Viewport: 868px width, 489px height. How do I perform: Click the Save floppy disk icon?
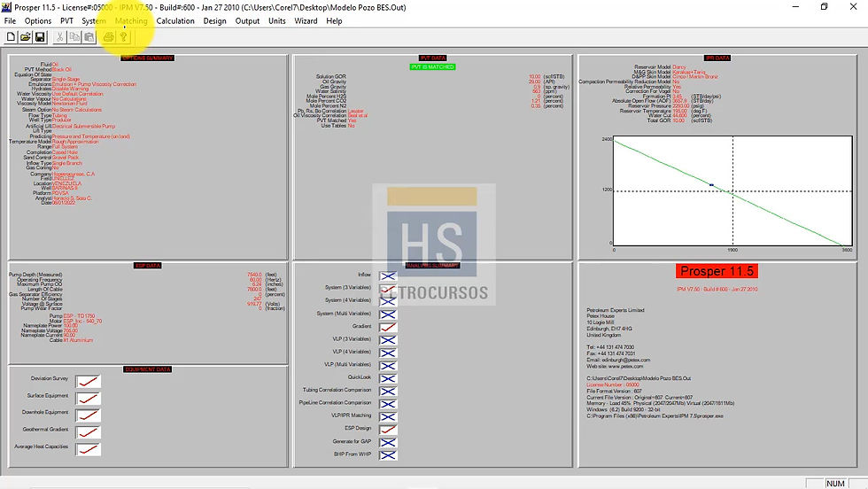tap(40, 37)
